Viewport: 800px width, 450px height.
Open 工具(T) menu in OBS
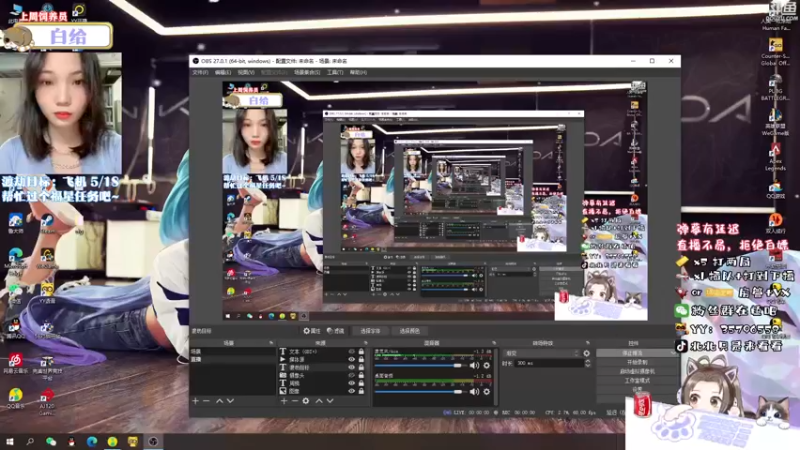[x=335, y=72]
